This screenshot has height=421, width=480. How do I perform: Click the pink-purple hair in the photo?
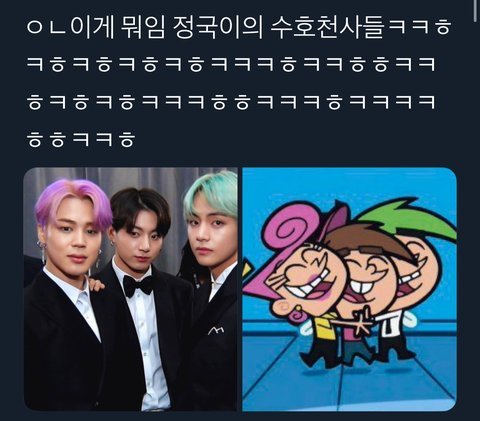pos(73,202)
